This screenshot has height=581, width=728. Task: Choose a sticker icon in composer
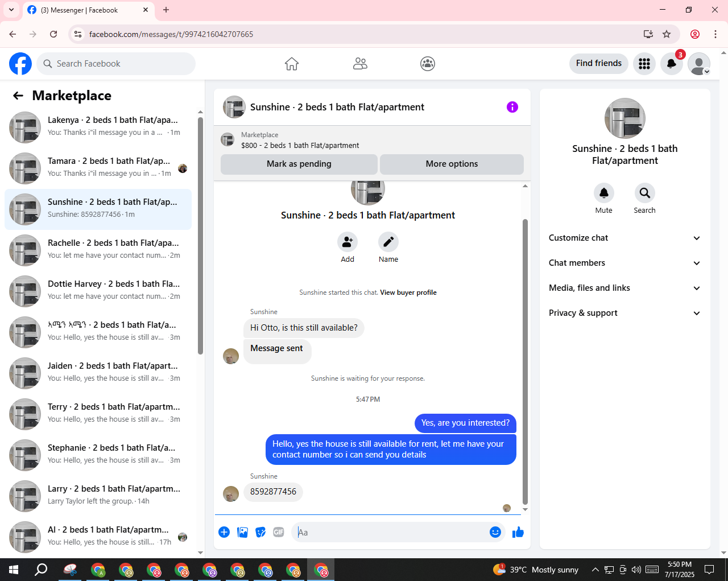pyautogui.click(x=260, y=532)
